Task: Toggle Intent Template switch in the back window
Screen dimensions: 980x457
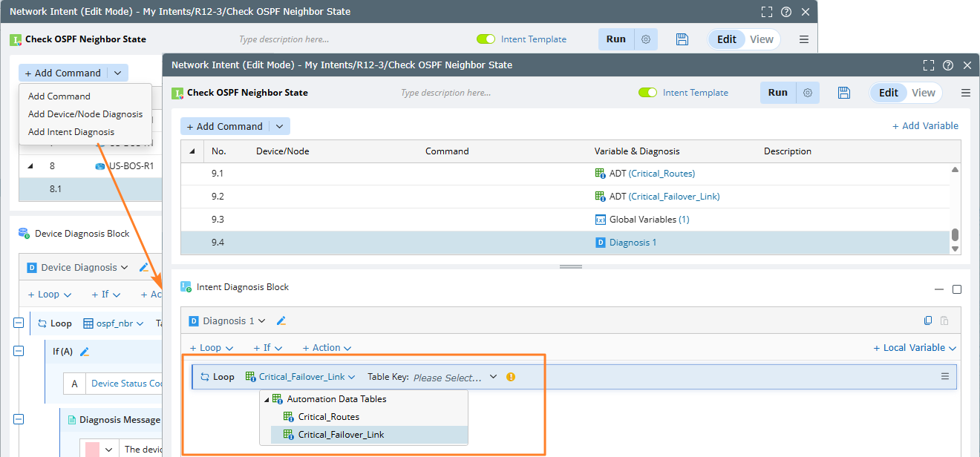Action: coord(486,39)
